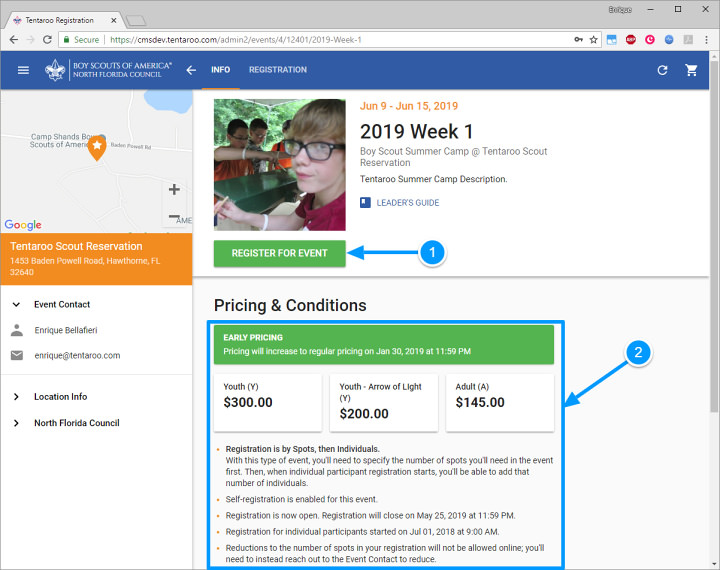Screen dimensions: 720x570
Task: Click the blue window extension icon
Action: pyautogui.click(x=612, y=40)
